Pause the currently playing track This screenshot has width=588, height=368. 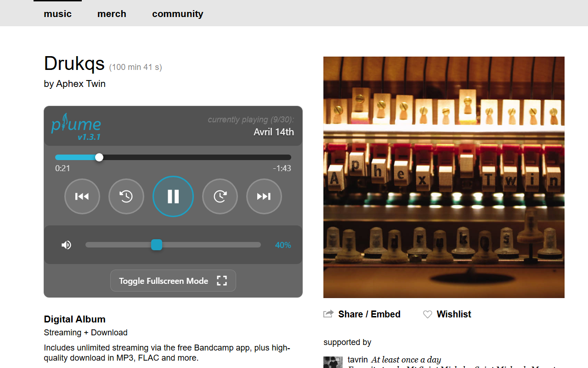point(173,196)
